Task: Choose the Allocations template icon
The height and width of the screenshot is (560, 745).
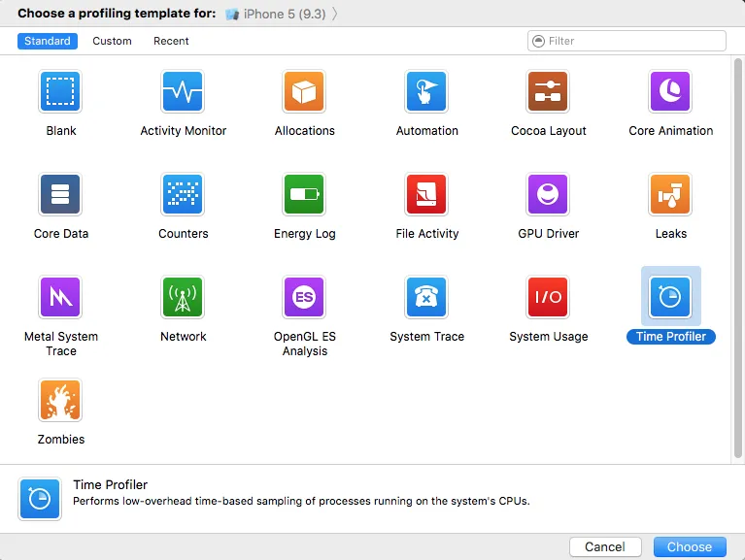Action: click(x=304, y=91)
